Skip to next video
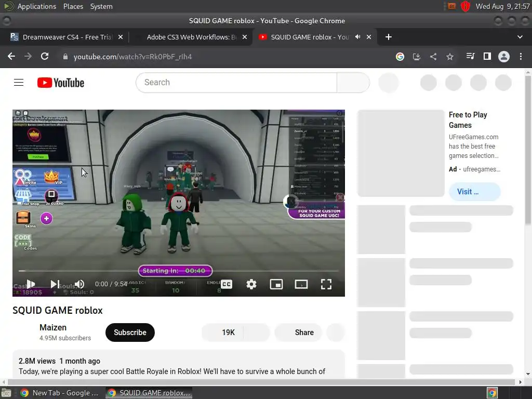Image resolution: width=532 pixels, height=399 pixels. point(55,284)
